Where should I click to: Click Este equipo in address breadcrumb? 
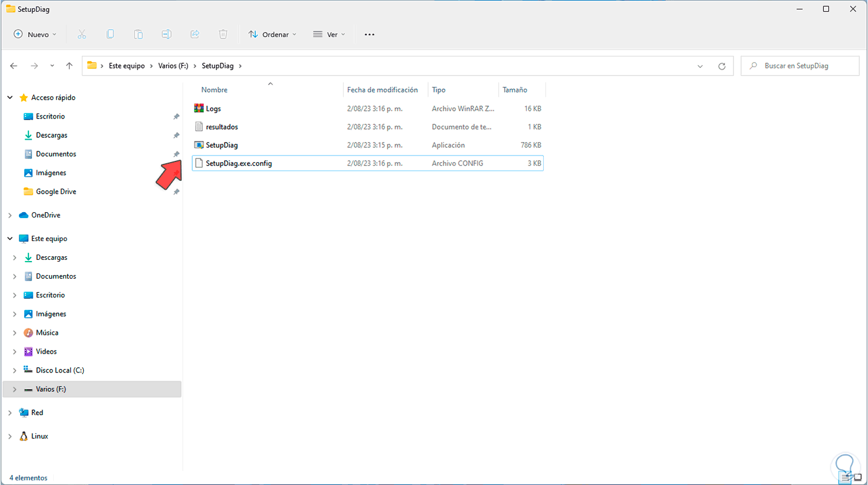click(x=127, y=66)
